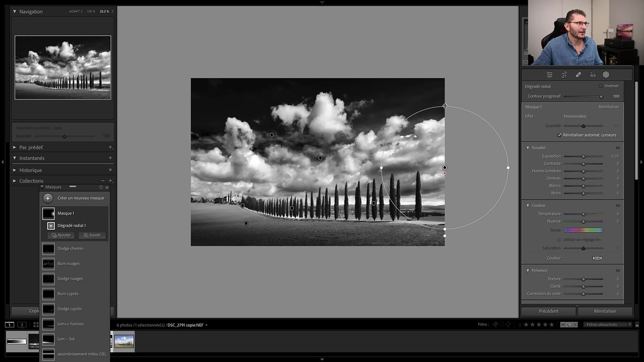Screen dimensions: 644x362
Task: Add a preset with Par. prédef. plus icon
Action: click(110, 148)
